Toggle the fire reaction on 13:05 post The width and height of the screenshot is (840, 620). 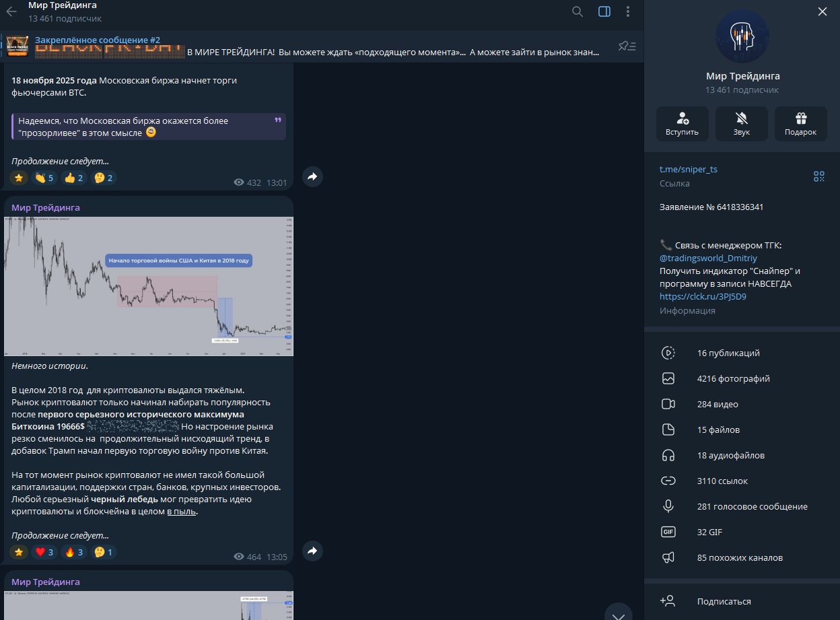[x=73, y=552]
